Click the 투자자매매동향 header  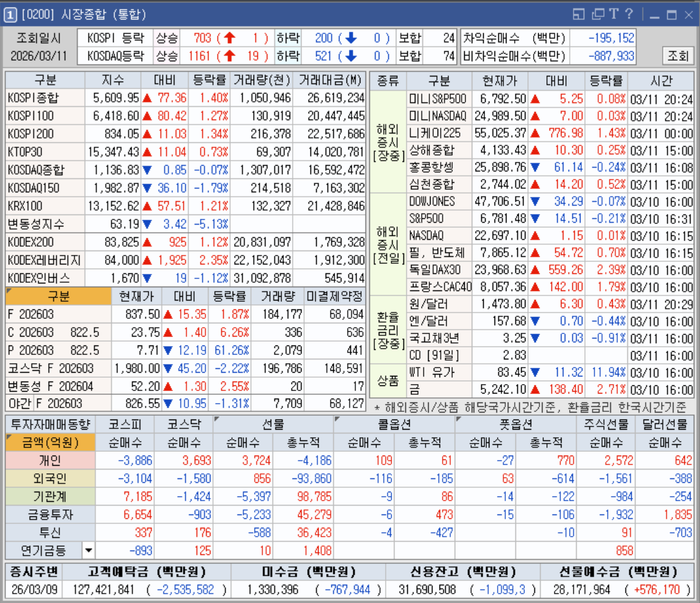51,425
